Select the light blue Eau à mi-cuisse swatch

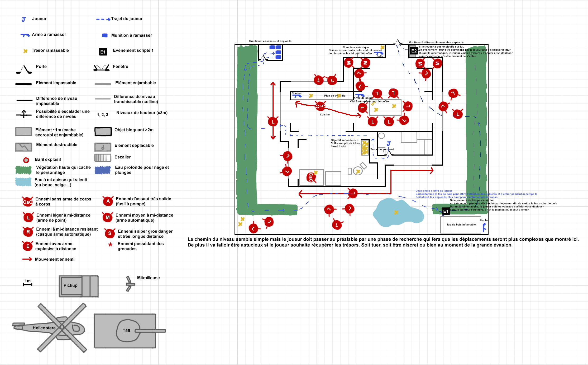pos(23,182)
